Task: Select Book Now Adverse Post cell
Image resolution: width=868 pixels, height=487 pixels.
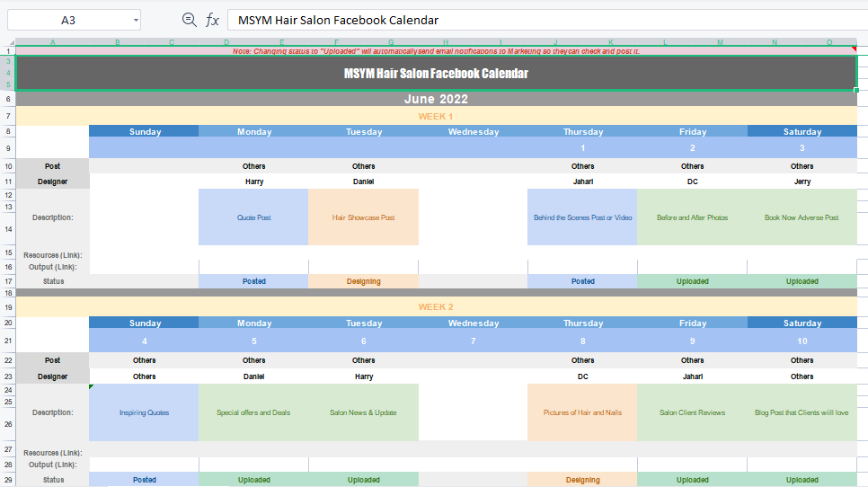Action: (802, 217)
